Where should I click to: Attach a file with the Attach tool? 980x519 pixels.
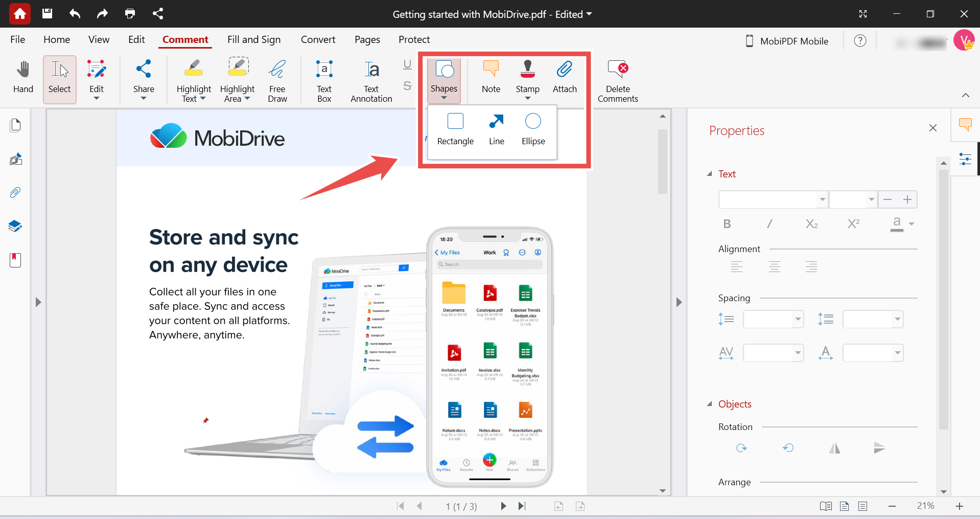click(x=564, y=76)
